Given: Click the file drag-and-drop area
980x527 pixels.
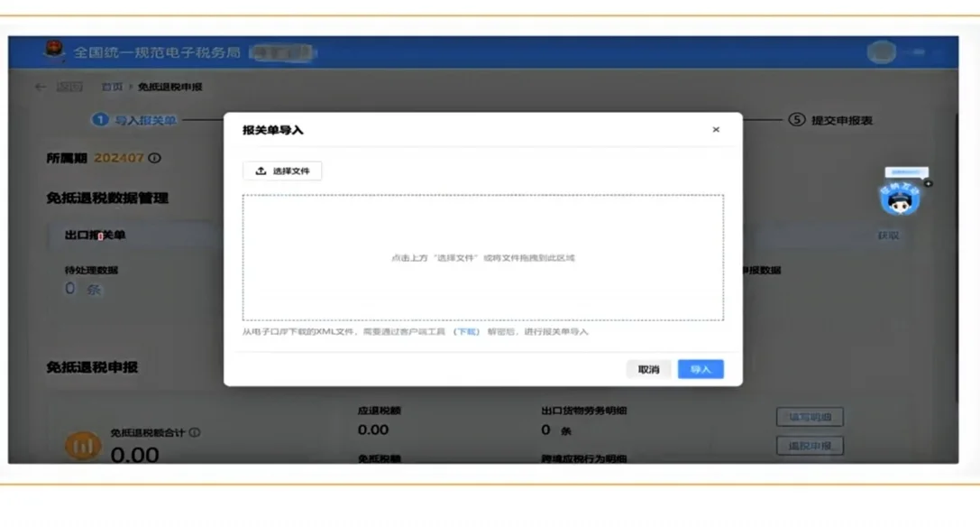Looking at the screenshot, I should 485,257.
